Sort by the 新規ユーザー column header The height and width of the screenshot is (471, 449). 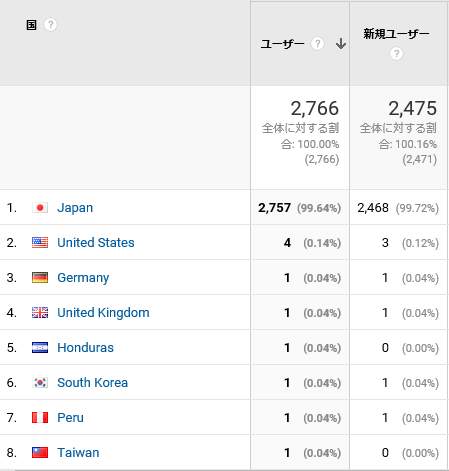tap(396, 34)
